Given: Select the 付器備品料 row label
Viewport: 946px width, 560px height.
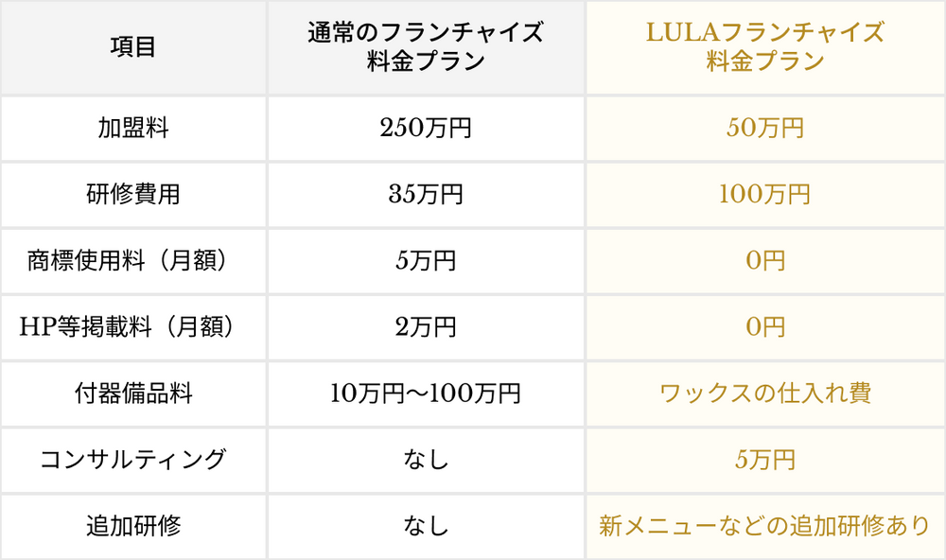Looking at the screenshot, I should [x=133, y=394].
